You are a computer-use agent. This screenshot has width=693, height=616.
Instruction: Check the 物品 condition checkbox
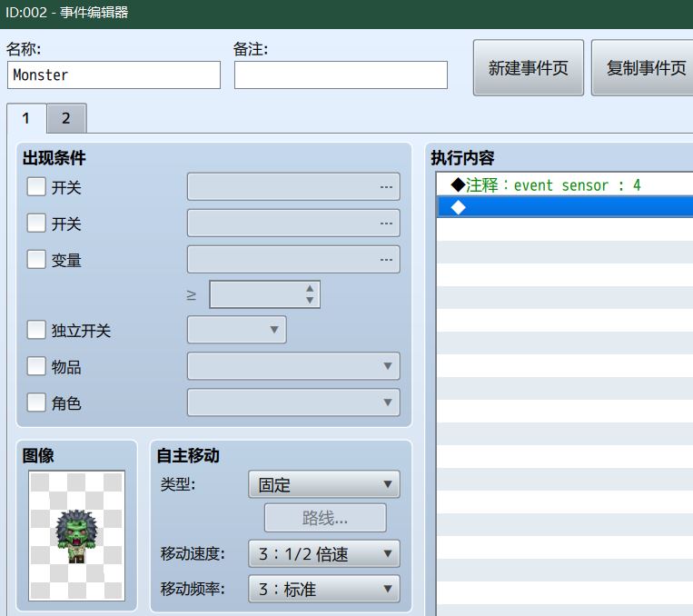pyautogui.click(x=36, y=366)
